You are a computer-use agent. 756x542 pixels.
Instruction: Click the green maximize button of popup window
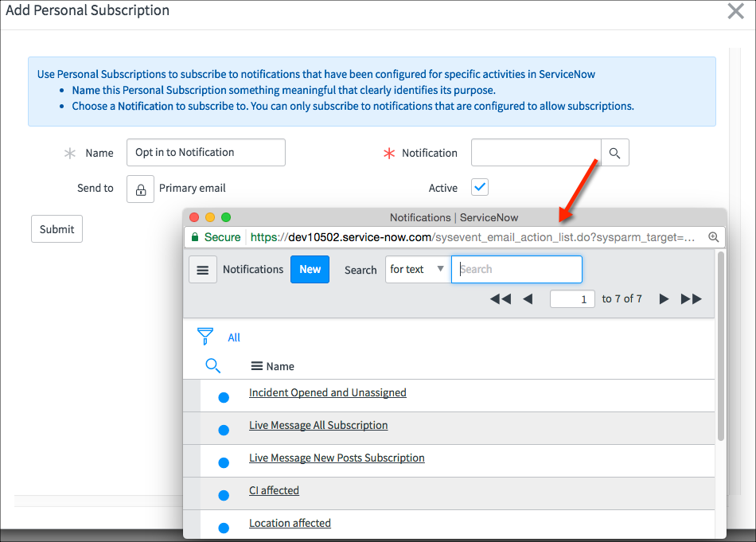(x=226, y=217)
